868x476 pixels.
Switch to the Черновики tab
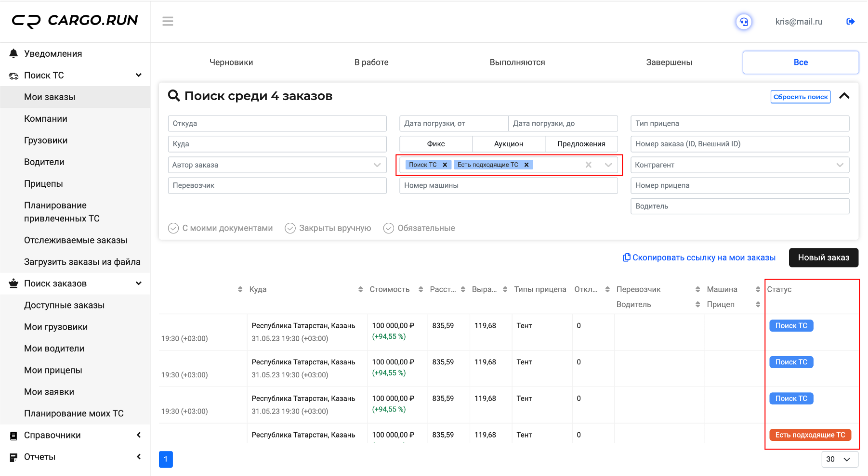coord(231,62)
